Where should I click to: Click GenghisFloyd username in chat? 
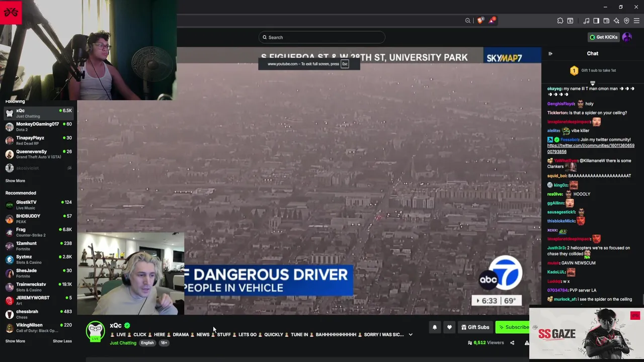tap(560, 104)
